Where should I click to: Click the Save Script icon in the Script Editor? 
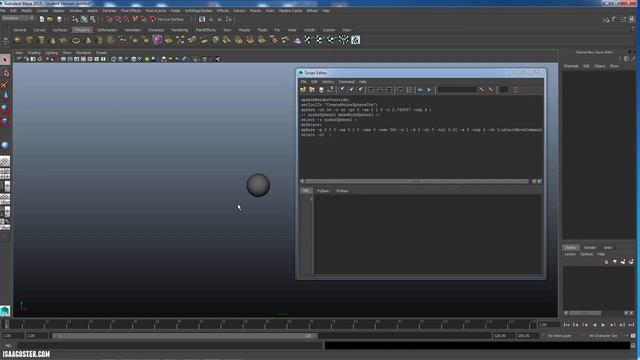click(x=321, y=90)
